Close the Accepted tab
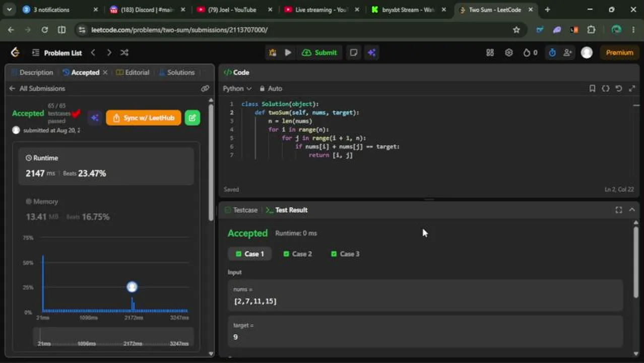The height and width of the screenshot is (363, 644). click(x=105, y=73)
